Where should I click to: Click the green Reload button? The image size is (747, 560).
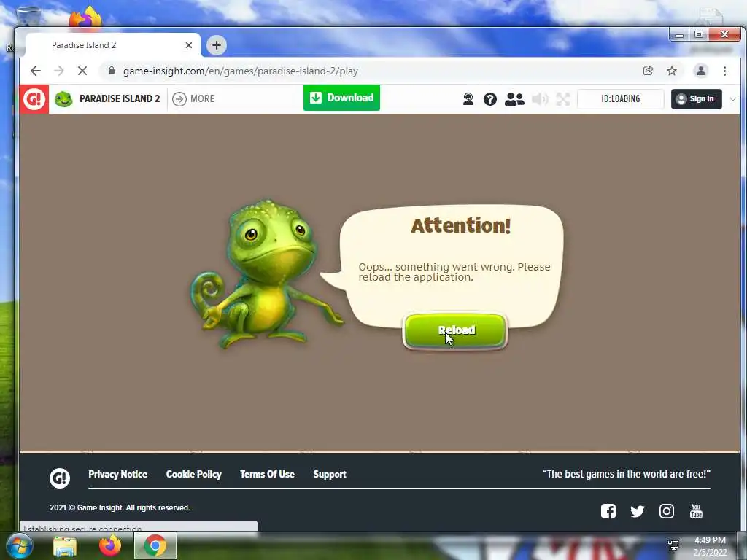[x=455, y=330]
